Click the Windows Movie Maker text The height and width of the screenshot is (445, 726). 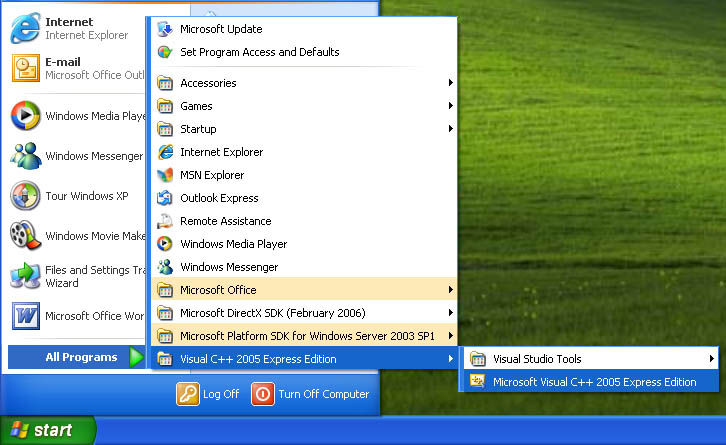point(95,236)
